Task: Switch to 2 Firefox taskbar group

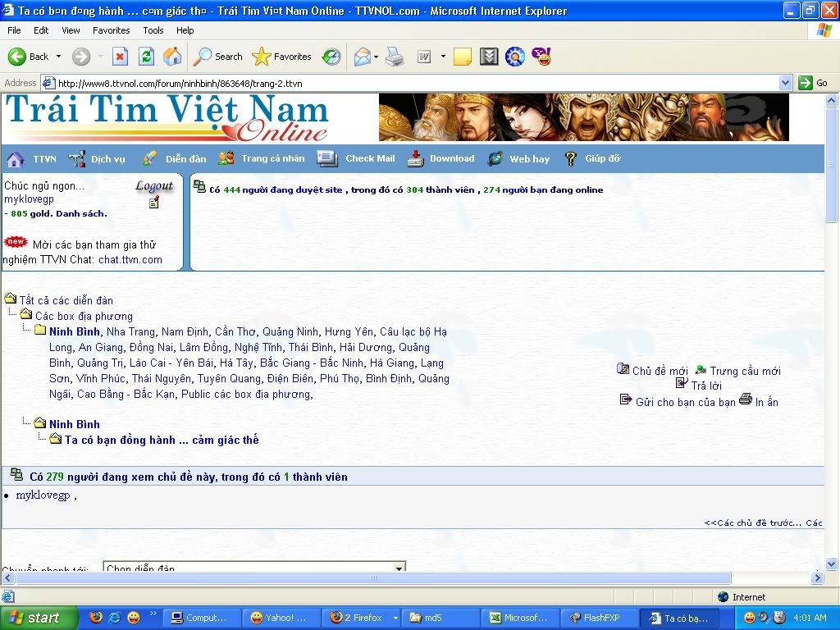Action: pos(361,618)
